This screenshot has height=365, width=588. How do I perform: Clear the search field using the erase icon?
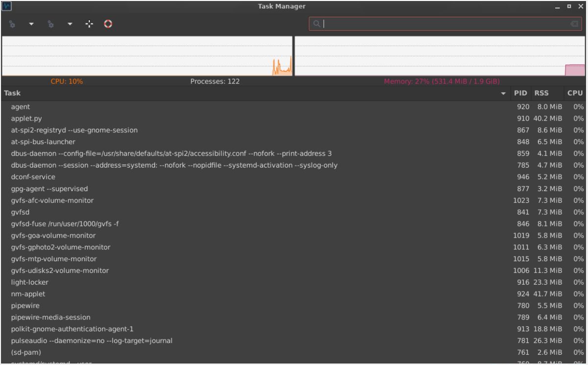coord(574,24)
